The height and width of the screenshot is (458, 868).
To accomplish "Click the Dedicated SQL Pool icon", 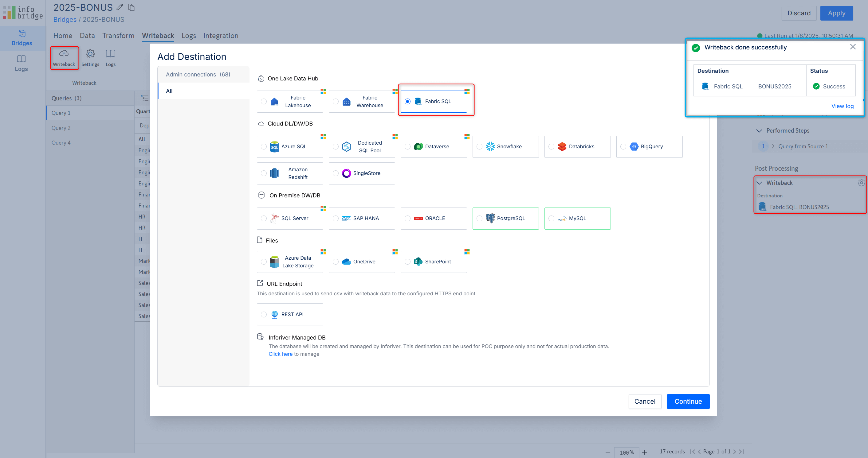I will [x=346, y=147].
